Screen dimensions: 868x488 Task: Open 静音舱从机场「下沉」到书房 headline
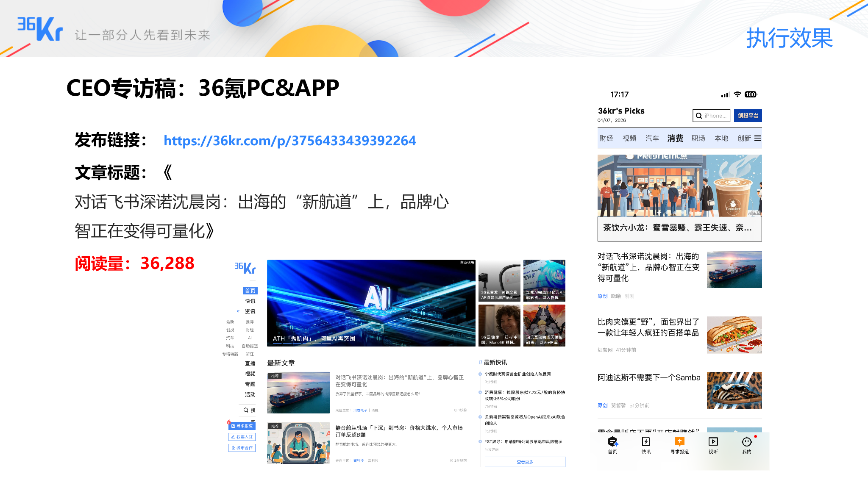tap(399, 431)
